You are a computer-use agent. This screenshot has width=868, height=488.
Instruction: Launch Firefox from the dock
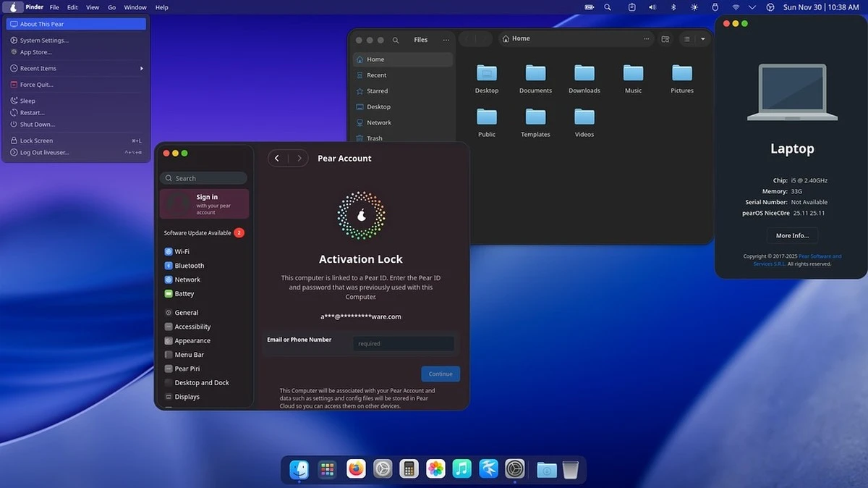coord(355,468)
